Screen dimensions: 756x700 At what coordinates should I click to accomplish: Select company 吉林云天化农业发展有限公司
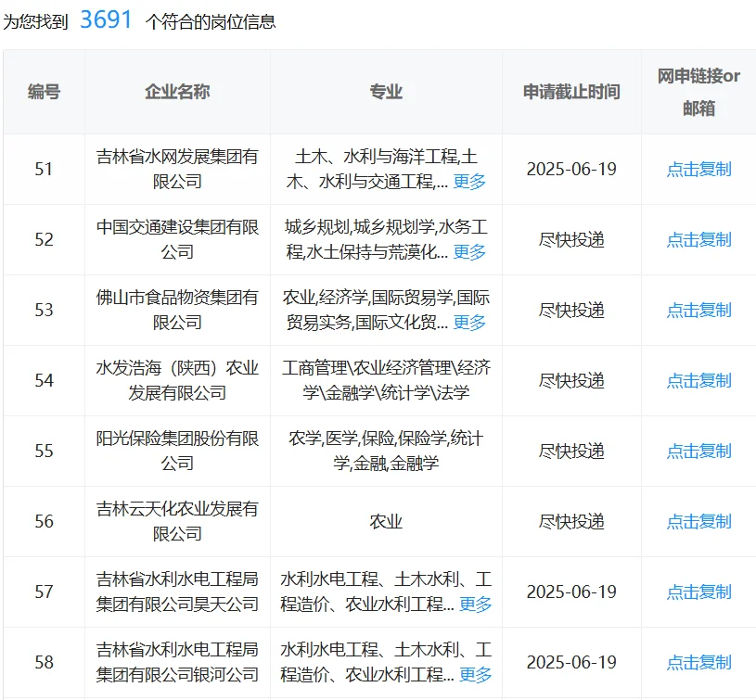[x=177, y=521]
